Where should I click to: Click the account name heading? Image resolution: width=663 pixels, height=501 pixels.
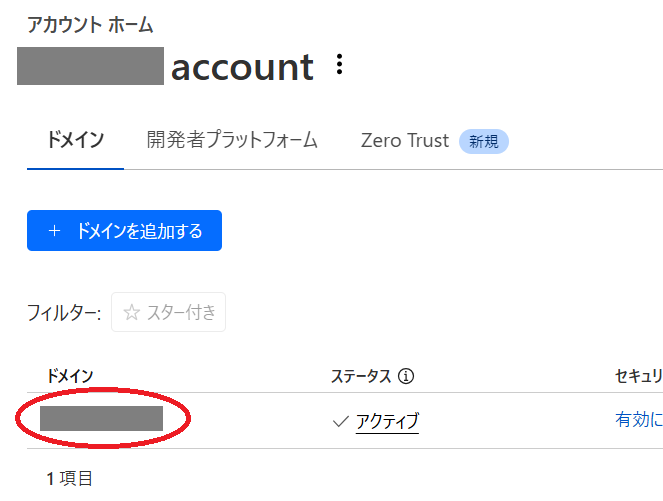(x=165, y=67)
